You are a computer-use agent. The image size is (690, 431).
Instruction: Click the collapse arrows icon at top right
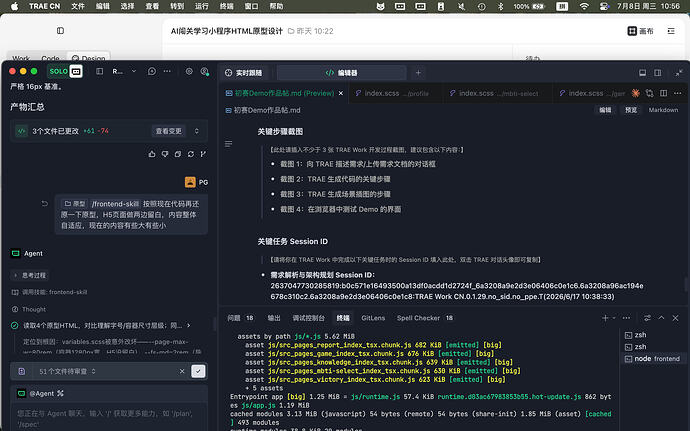click(x=679, y=73)
